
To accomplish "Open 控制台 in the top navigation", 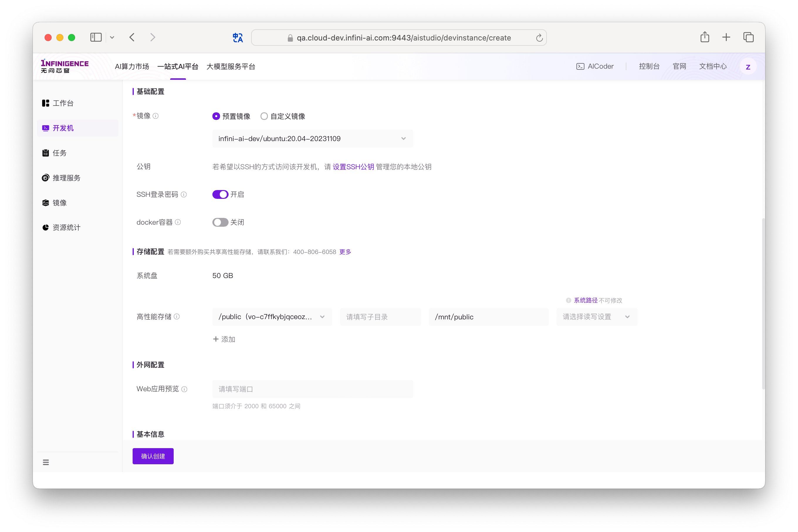I will click(649, 67).
